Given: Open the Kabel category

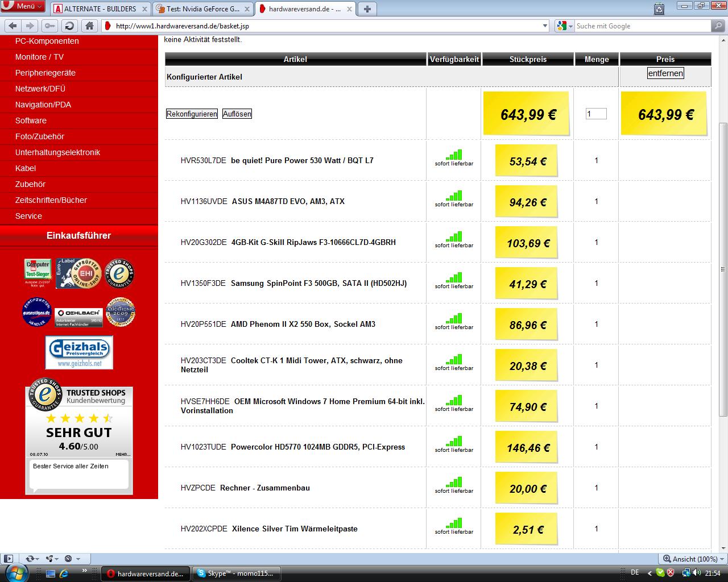Looking at the screenshot, I should (26, 168).
